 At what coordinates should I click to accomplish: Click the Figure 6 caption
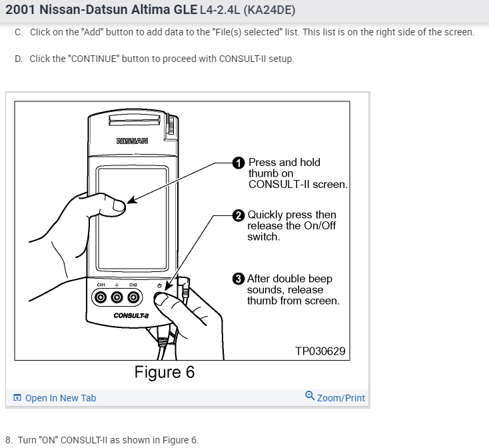pos(165,372)
